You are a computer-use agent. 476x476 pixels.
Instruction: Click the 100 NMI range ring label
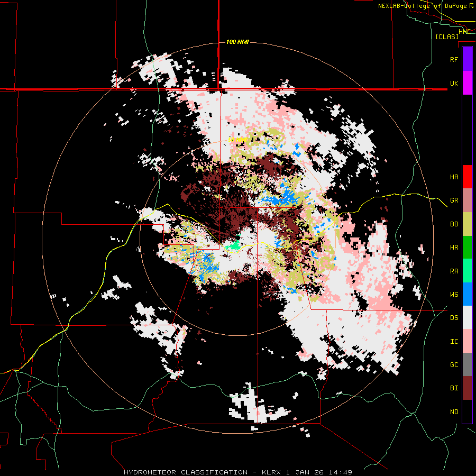[x=237, y=42]
